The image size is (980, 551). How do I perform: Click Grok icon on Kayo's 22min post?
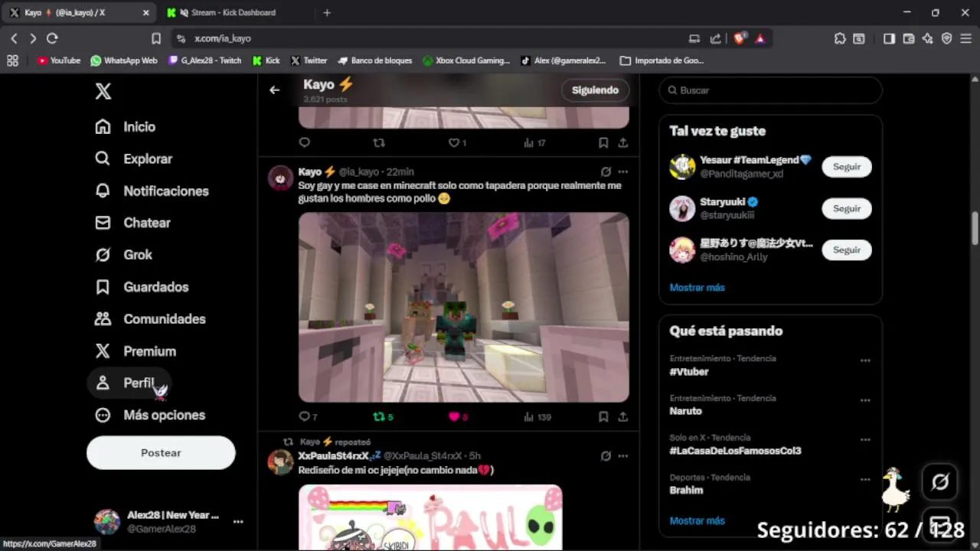(606, 172)
